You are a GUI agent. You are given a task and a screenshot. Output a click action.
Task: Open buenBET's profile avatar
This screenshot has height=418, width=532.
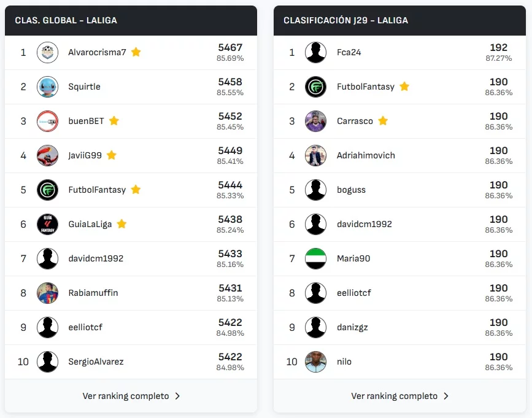pyautogui.click(x=47, y=121)
